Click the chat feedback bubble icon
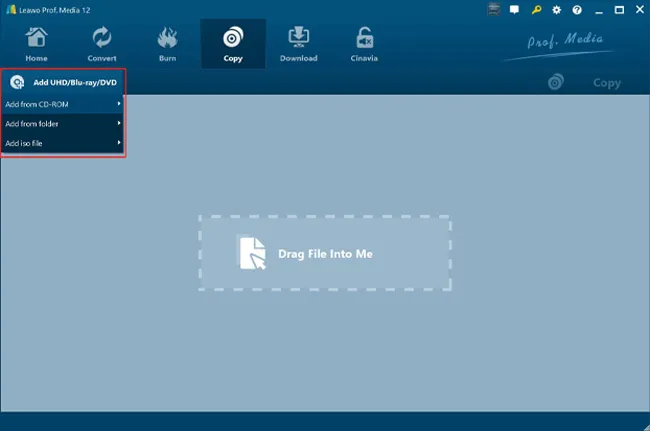The width and height of the screenshot is (650, 431). (515, 9)
